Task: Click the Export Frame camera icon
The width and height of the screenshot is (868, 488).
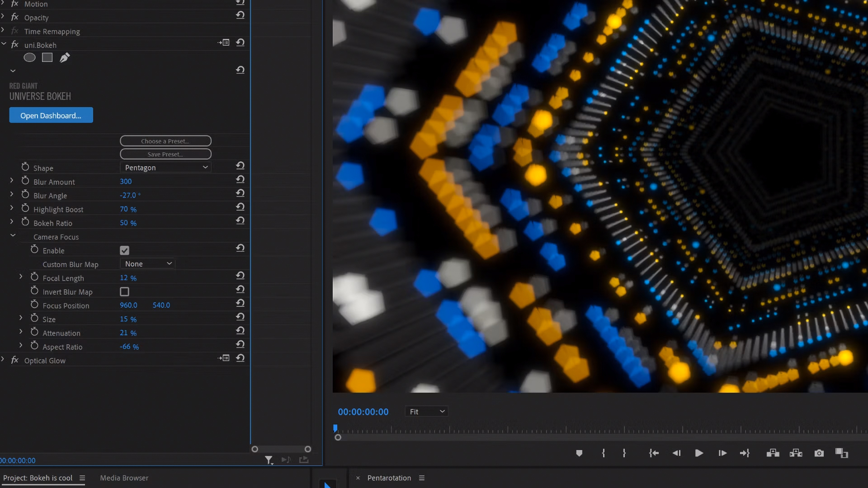Action: click(x=819, y=453)
